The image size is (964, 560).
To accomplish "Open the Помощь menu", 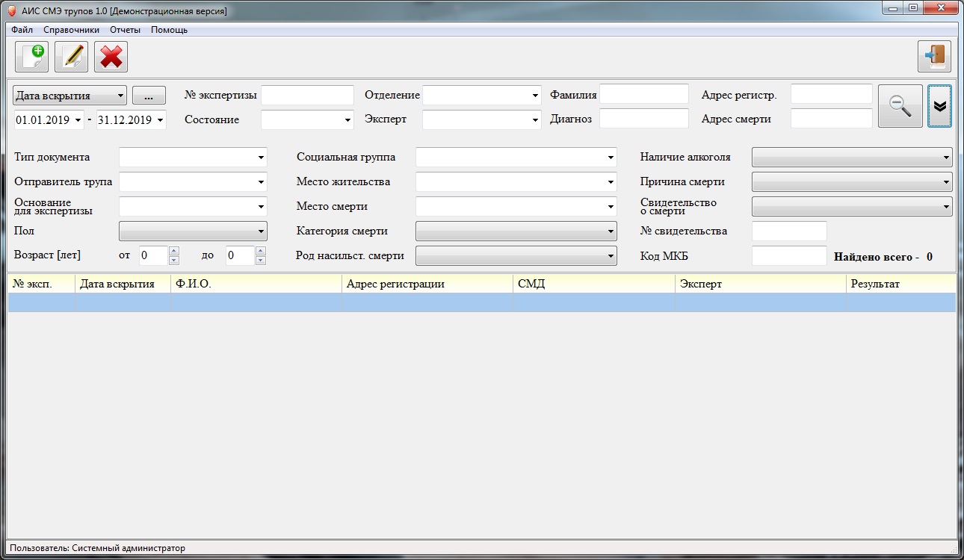I will (169, 30).
